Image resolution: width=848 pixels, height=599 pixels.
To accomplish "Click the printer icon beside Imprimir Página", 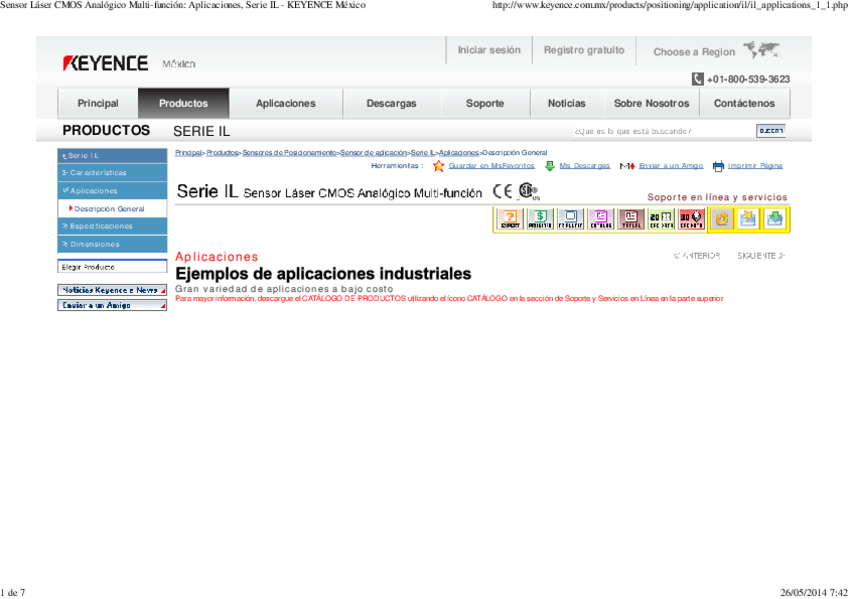I will click(718, 167).
